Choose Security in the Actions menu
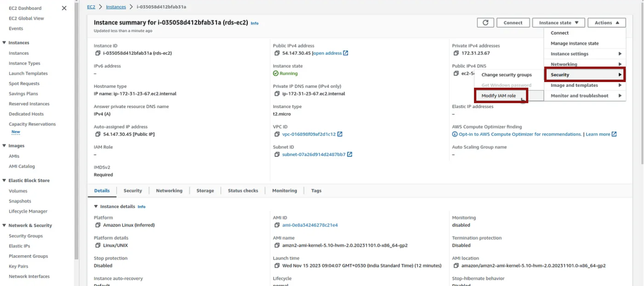 pos(585,75)
